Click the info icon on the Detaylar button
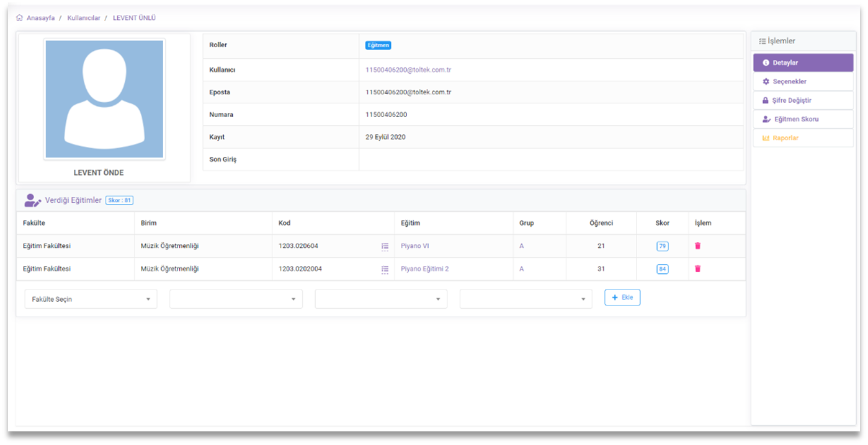Image resolution: width=868 pixels, height=445 pixels. pos(764,63)
